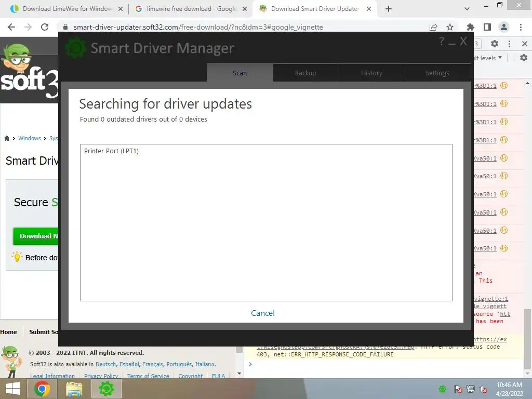Click the muted volume tray icon

(483, 389)
